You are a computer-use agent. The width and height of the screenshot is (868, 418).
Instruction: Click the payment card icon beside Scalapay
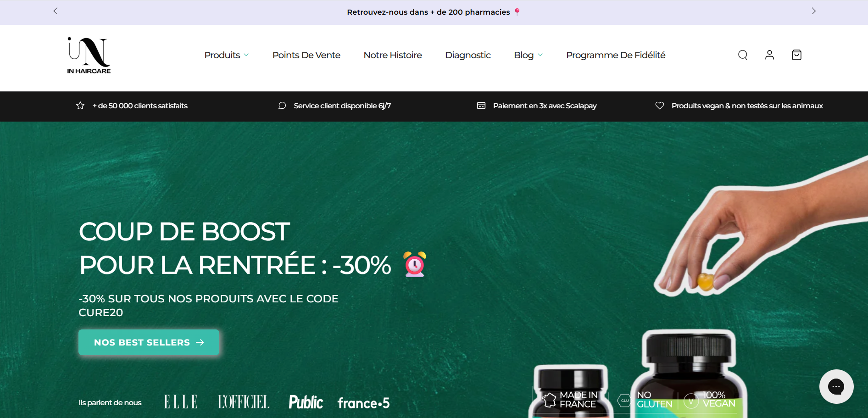(481, 106)
